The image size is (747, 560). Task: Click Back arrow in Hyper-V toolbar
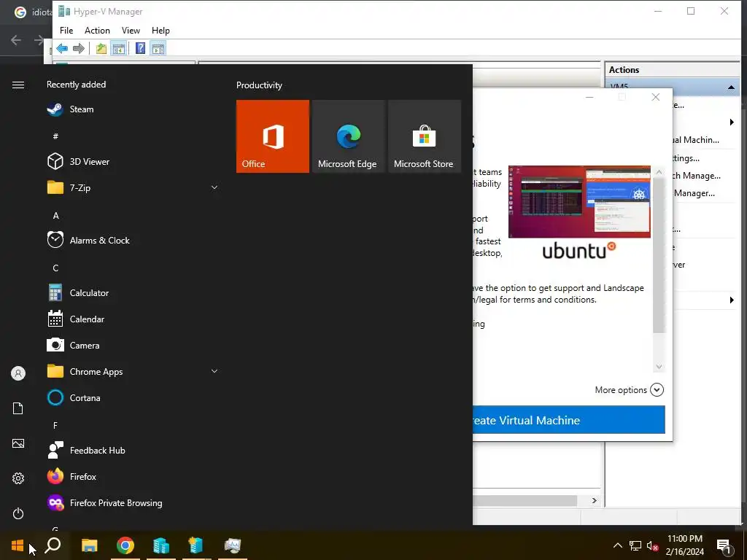62,48
